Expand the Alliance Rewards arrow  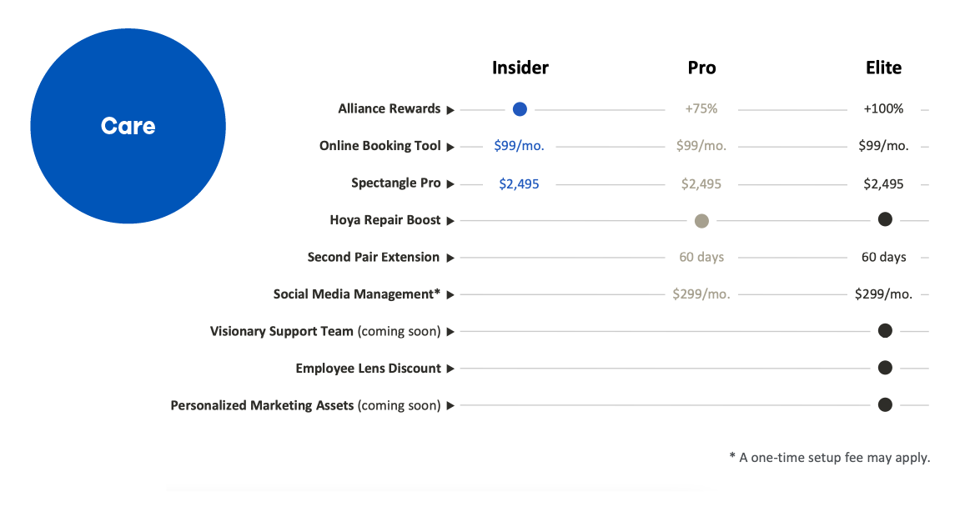pyautogui.click(x=450, y=110)
